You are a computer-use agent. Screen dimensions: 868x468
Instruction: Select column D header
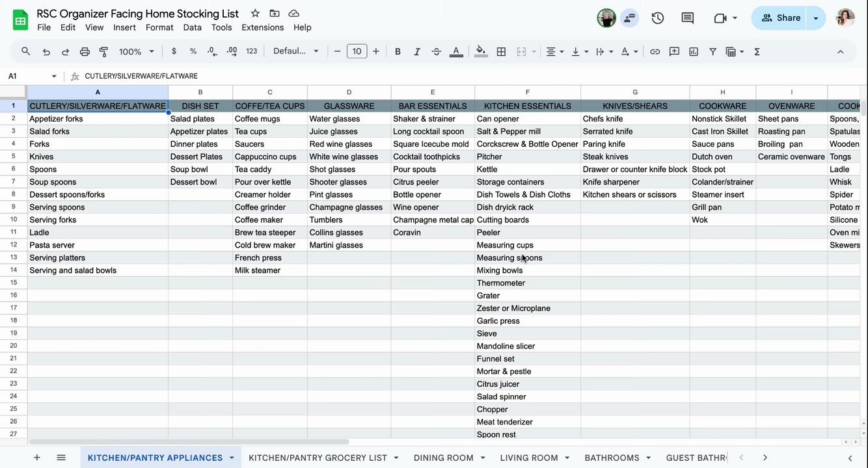pos(349,92)
